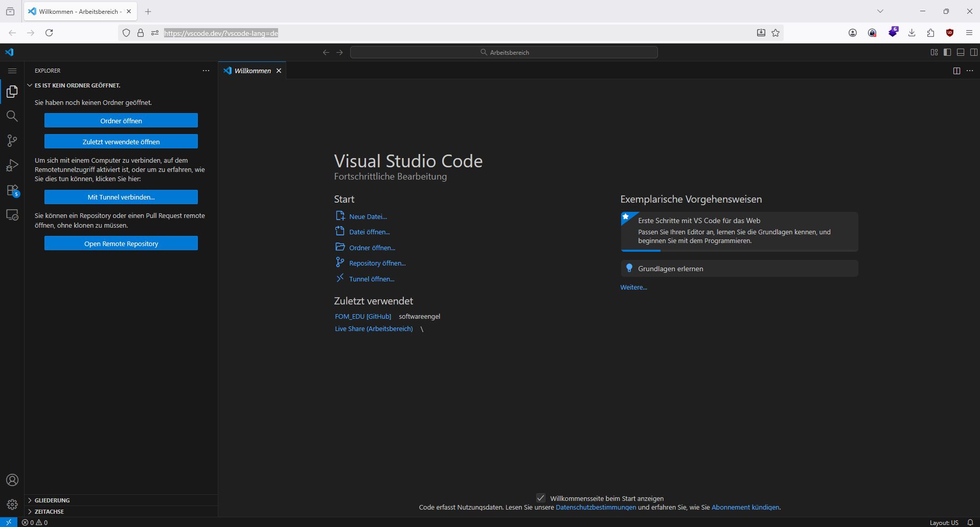This screenshot has height=527, width=980.
Task: Uncheck 'Willkommensseite beim Start anzeigen' checkbox
Action: (x=540, y=498)
